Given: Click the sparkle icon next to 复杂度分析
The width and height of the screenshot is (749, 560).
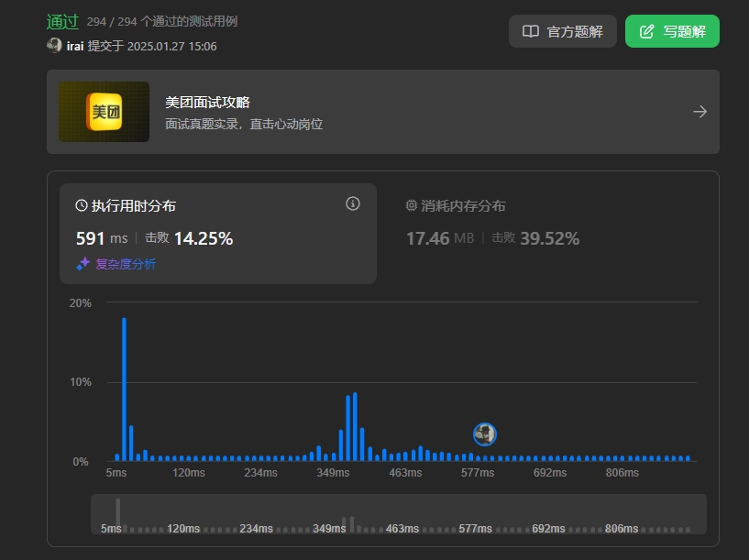Looking at the screenshot, I should point(83,264).
